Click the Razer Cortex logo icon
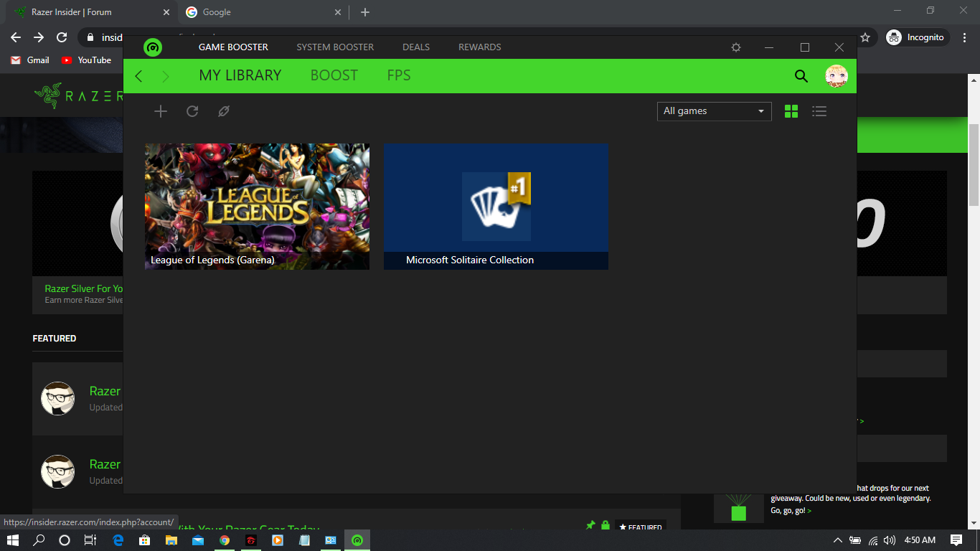 (x=152, y=47)
